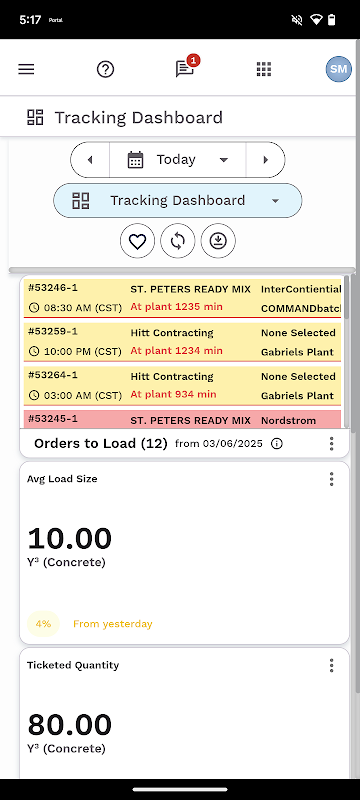This screenshot has height=800, width=360.
Task: Add dashboard to favorites with heart icon
Action: tap(137, 241)
